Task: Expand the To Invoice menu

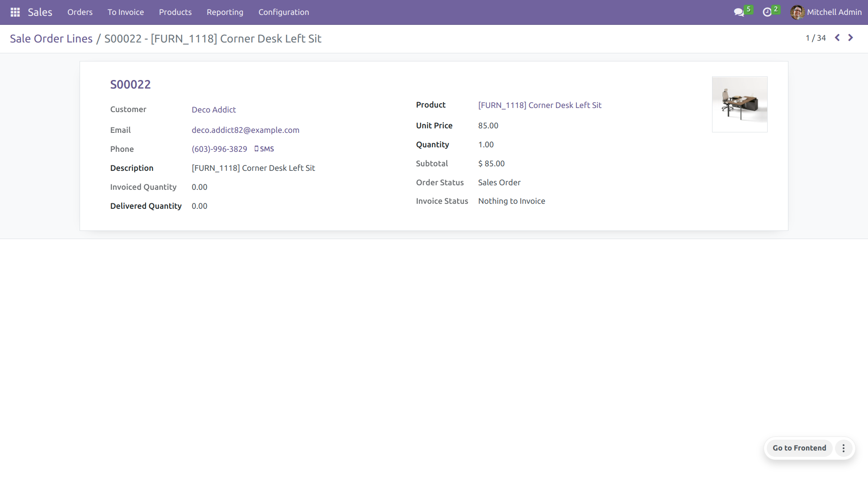Action: coord(126,12)
